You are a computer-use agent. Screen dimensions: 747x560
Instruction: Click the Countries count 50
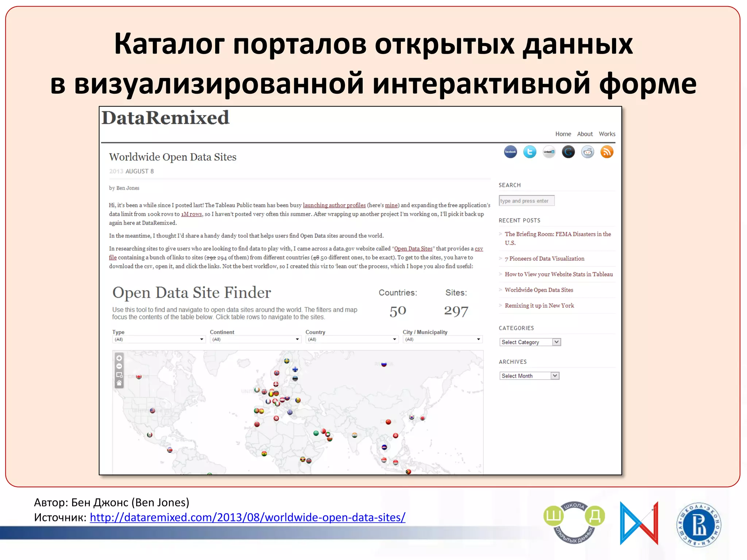tap(398, 311)
